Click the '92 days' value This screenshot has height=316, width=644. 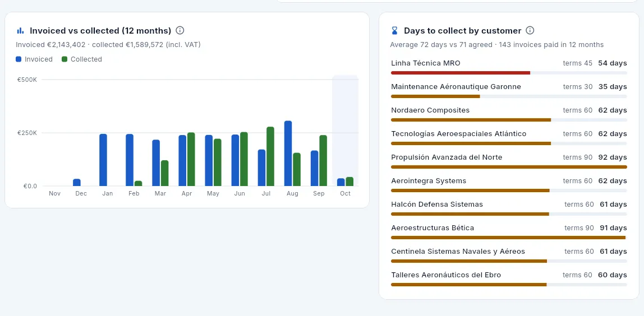click(x=613, y=157)
